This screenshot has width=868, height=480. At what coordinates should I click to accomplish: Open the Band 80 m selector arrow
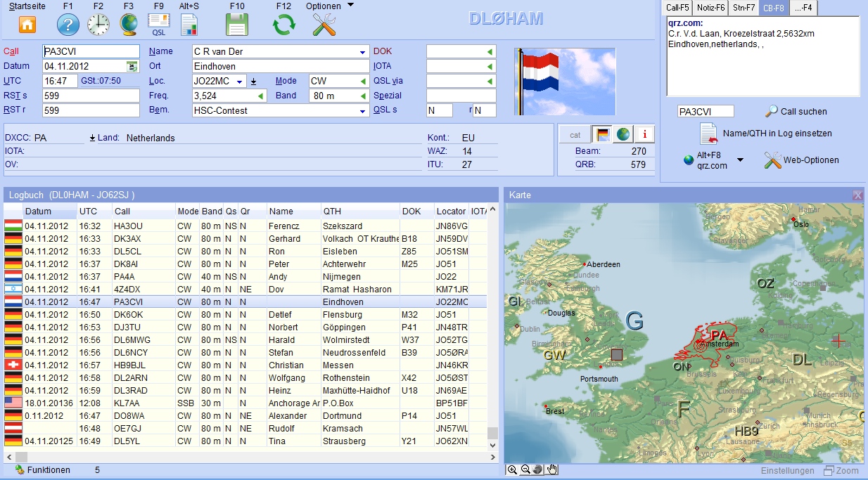363,96
